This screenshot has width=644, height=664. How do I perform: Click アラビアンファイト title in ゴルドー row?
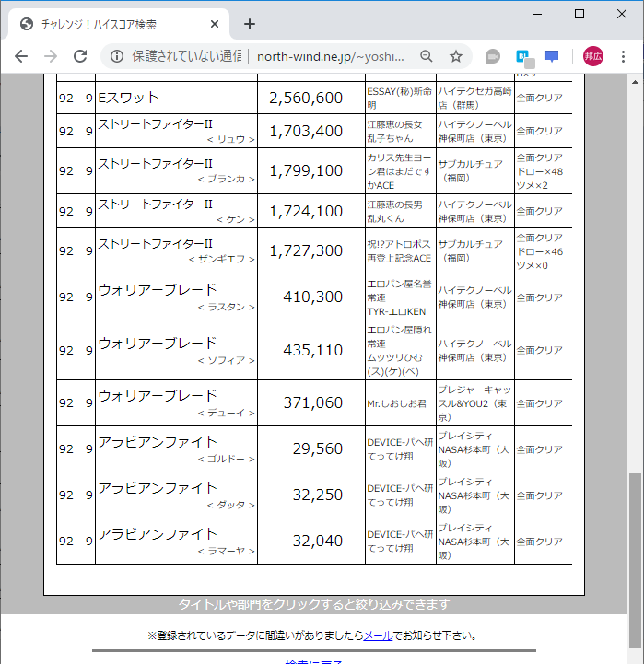click(x=158, y=442)
